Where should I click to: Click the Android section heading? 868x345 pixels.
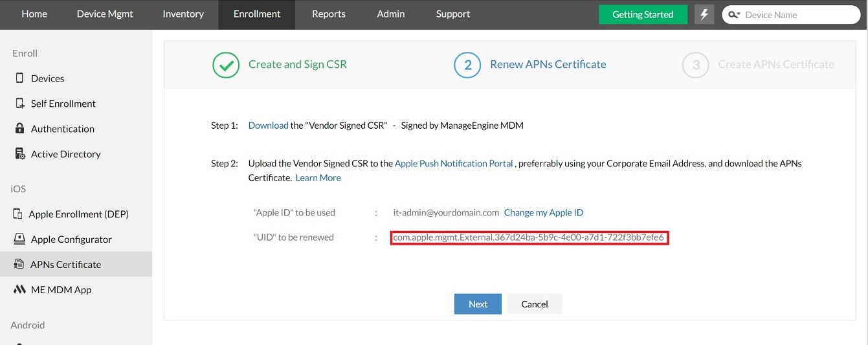28,325
